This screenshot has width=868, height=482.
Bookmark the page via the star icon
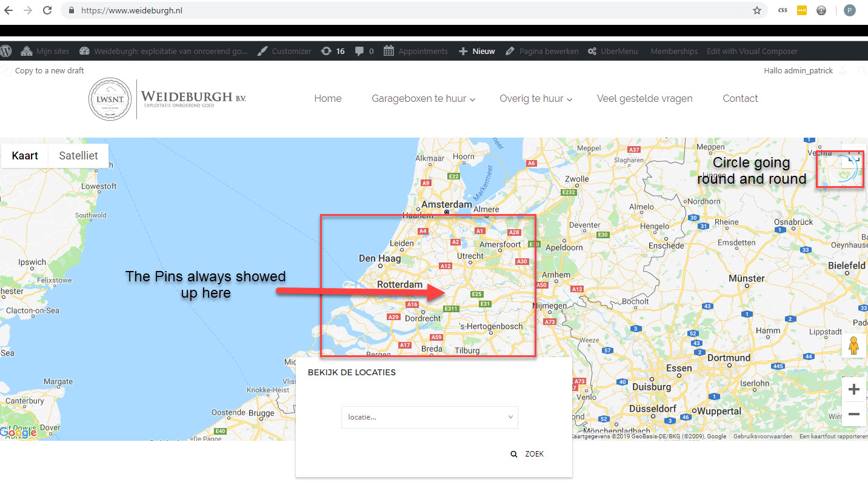[757, 10]
